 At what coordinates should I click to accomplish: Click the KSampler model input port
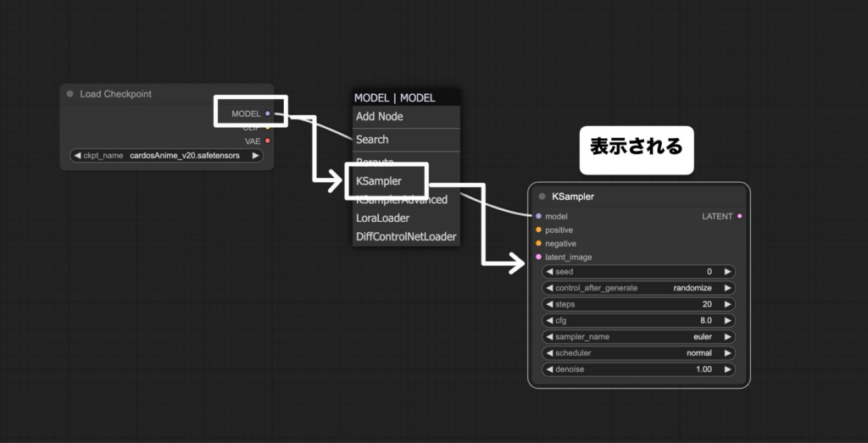pyautogui.click(x=538, y=217)
